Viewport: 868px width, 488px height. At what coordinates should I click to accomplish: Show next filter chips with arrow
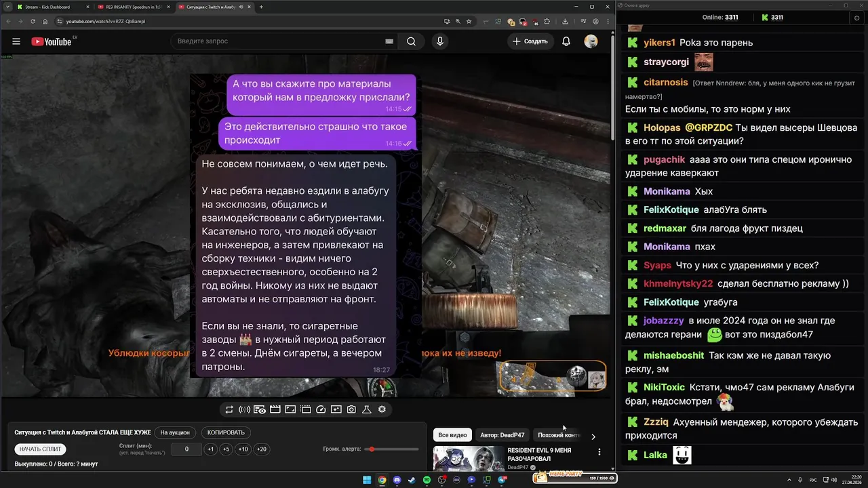tap(593, 436)
